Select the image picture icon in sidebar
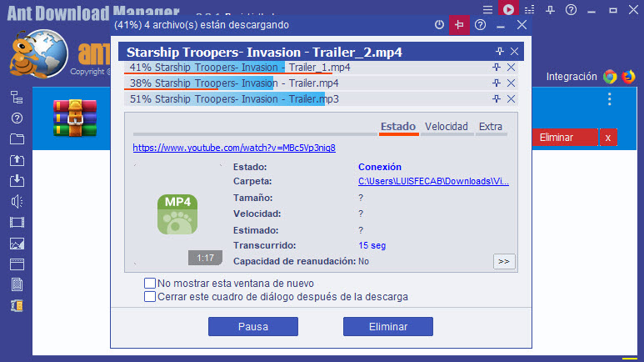The width and height of the screenshot is (644, 362). pos(17,244)
